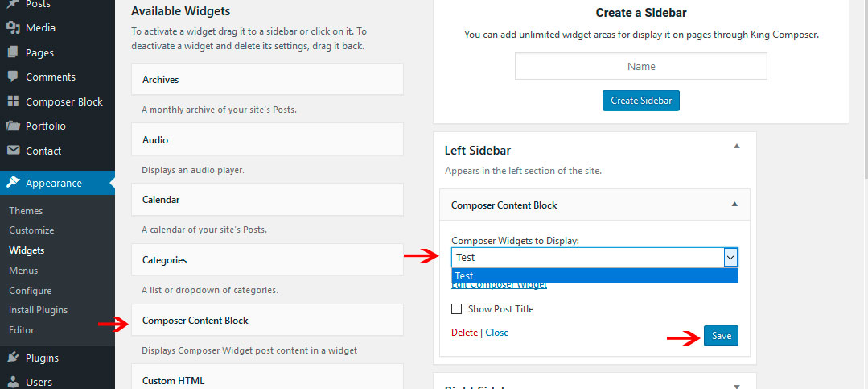Click the Delete widget link
Screen dimensions: 868x389
[x=464, y=333]
